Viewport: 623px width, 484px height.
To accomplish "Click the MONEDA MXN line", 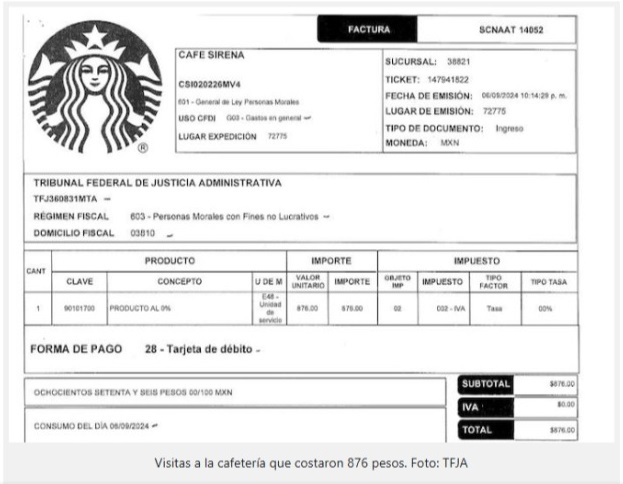I will coord(422,143).
